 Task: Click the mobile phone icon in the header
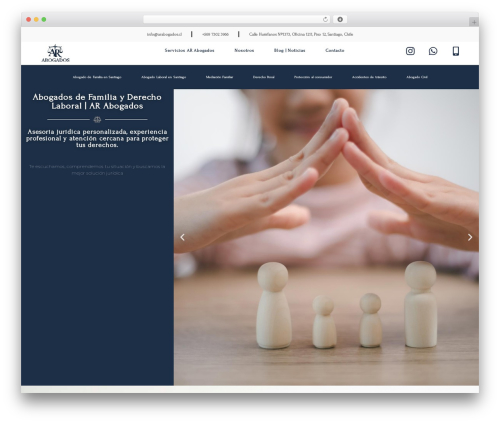click(456, 51)
